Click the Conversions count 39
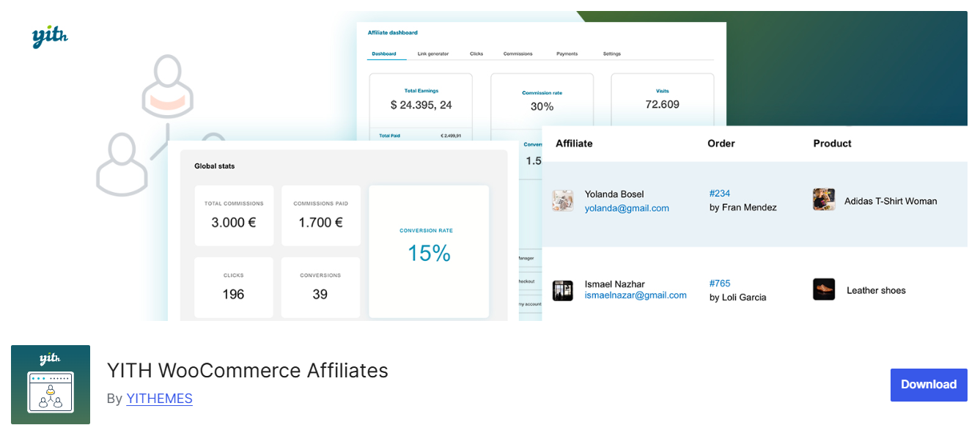The image size is (980, 436). click(x=320, y=295)
